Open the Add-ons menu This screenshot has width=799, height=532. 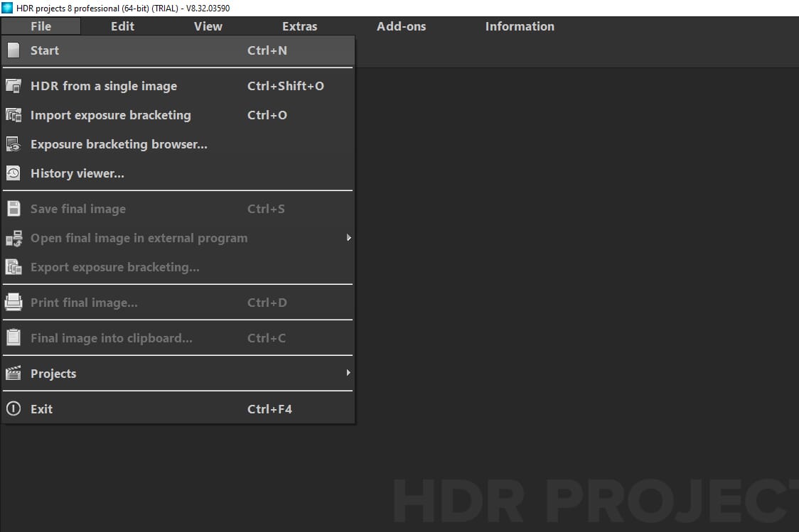pyautogui.click(x=401, y=26)
